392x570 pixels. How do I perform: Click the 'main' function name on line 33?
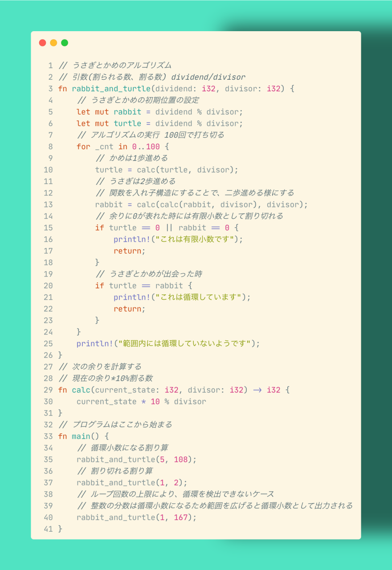[x=81, y=436]
